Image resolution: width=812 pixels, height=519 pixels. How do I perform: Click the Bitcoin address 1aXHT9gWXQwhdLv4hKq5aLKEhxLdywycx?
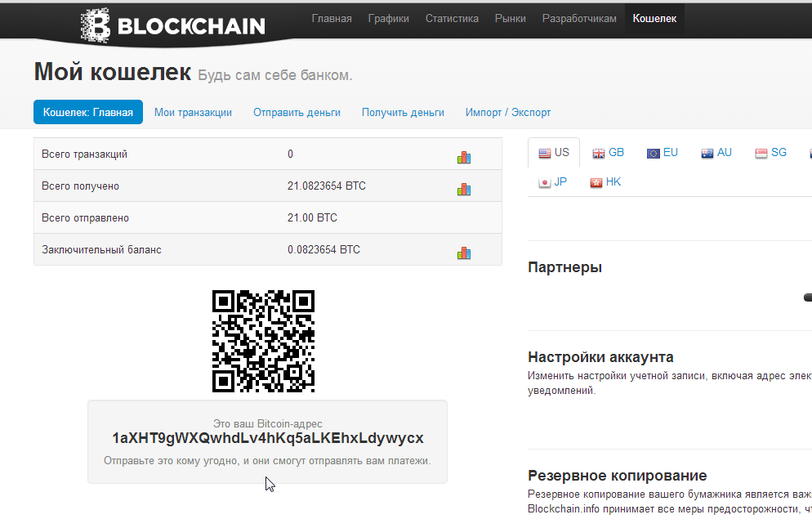(268, 438)
